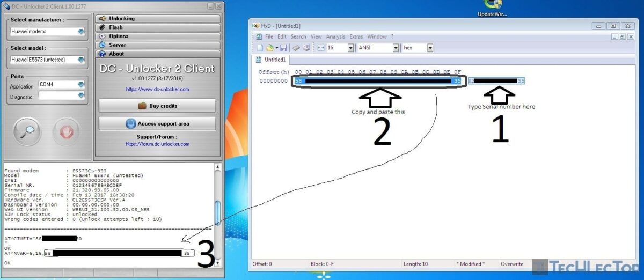Open the arrow next to HxD open icon
This screenshot has height=280, width=644.
click(276, 48)
